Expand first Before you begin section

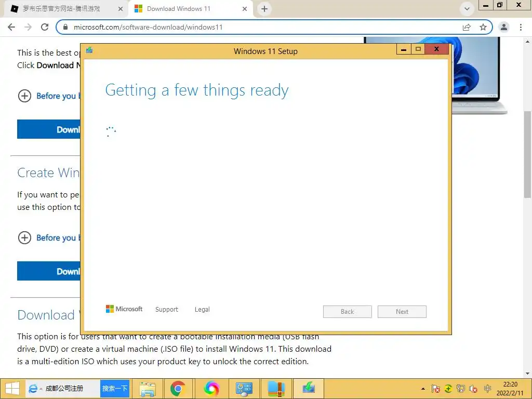click(x=24, y=96)
